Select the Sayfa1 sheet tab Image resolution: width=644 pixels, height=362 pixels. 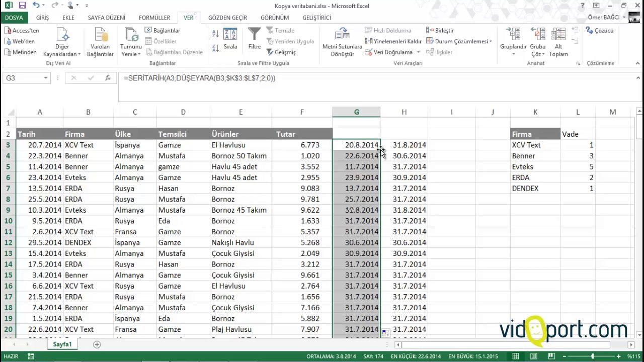pos(62,344)
